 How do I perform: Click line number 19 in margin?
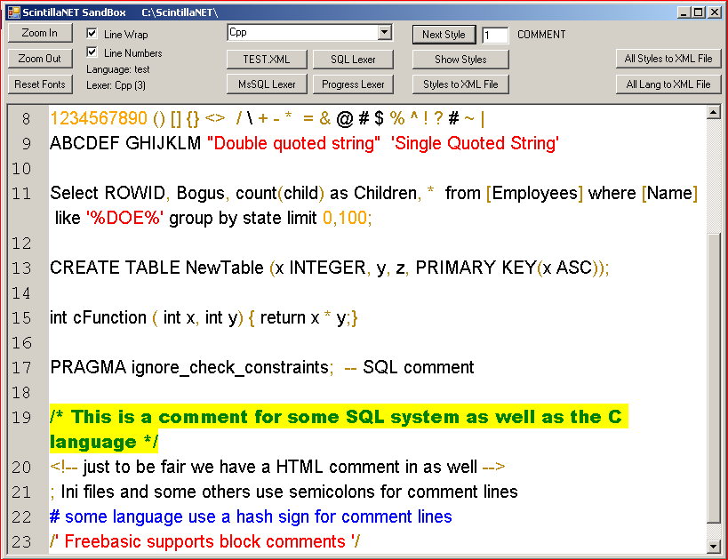coord(21,418)
